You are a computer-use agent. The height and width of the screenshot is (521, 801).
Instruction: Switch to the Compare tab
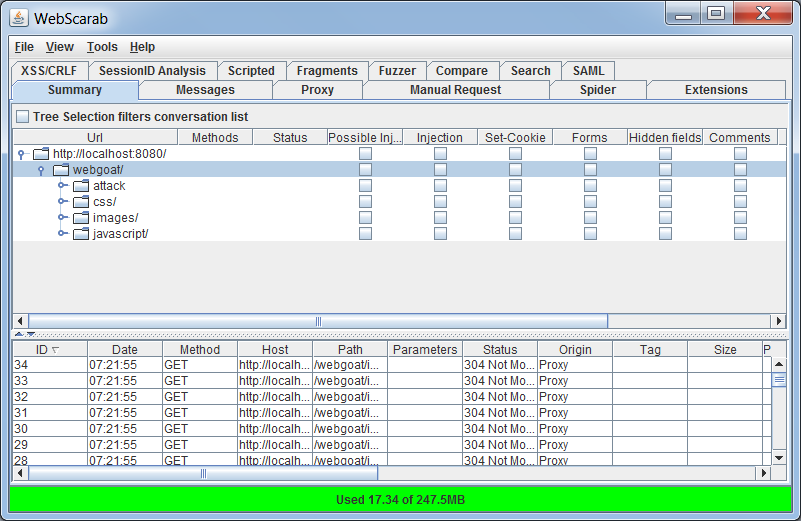coord(462,70)
